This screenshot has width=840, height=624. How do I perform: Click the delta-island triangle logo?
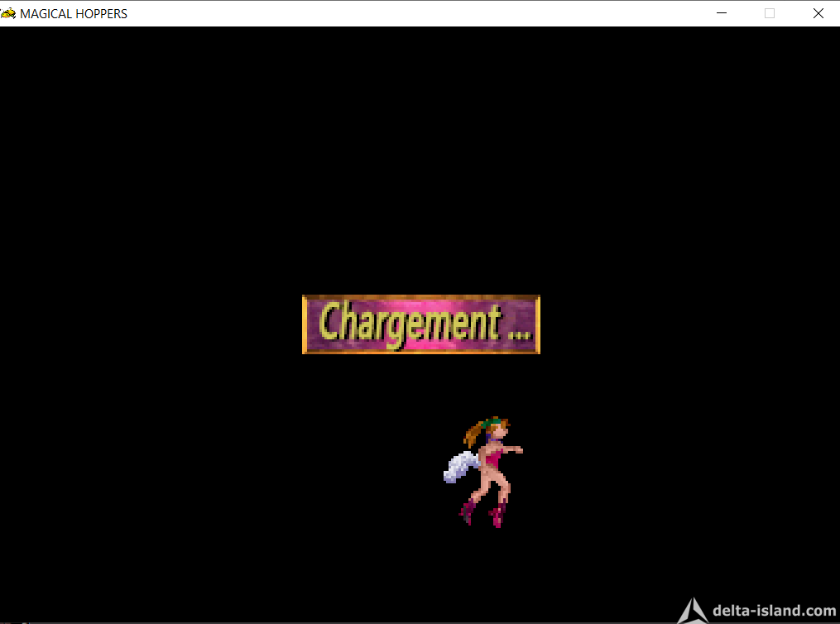(x=693, y=611)
